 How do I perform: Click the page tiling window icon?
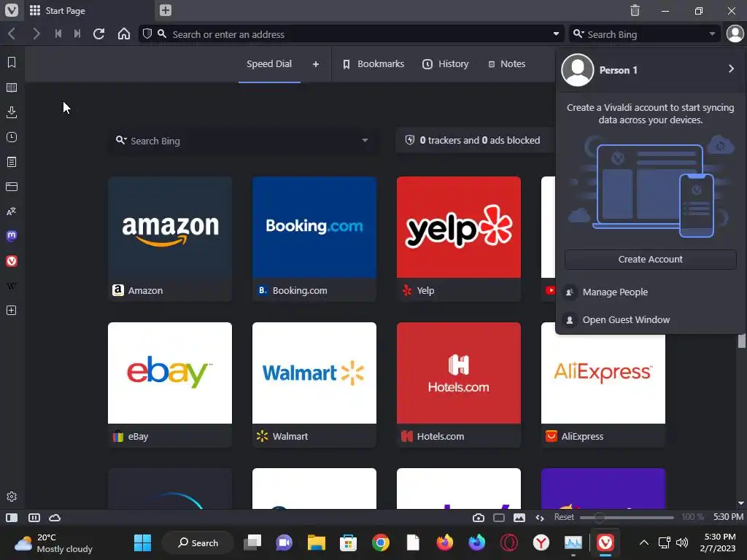(499, 518)
